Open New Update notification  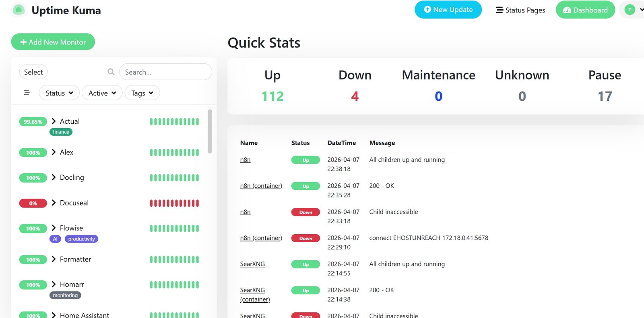pyautogui.click(x=448, y=10)
